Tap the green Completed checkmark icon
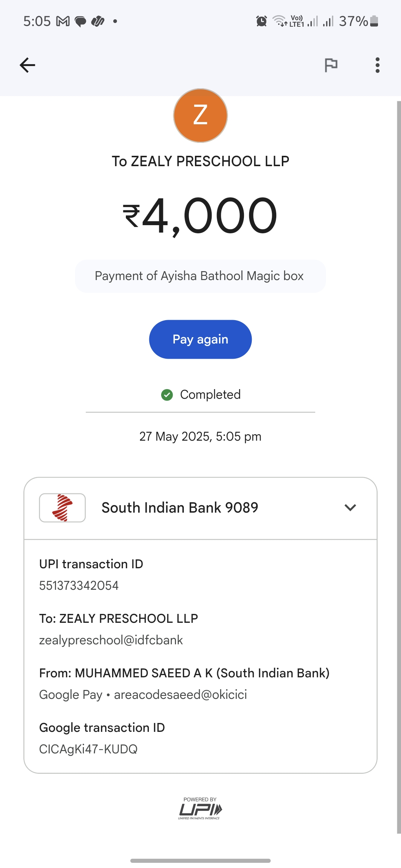The image size is (401, 868). [x=167, y=395]
